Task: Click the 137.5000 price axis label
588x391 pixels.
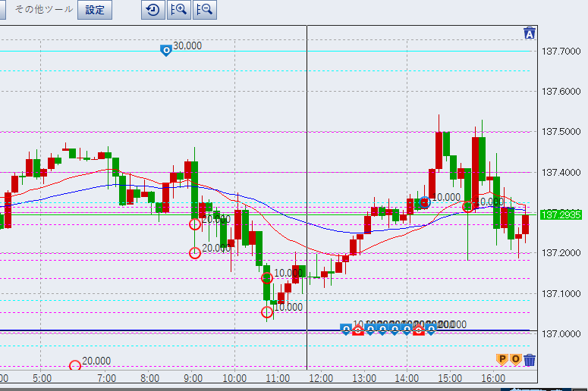Action: (x=560, y=132)
